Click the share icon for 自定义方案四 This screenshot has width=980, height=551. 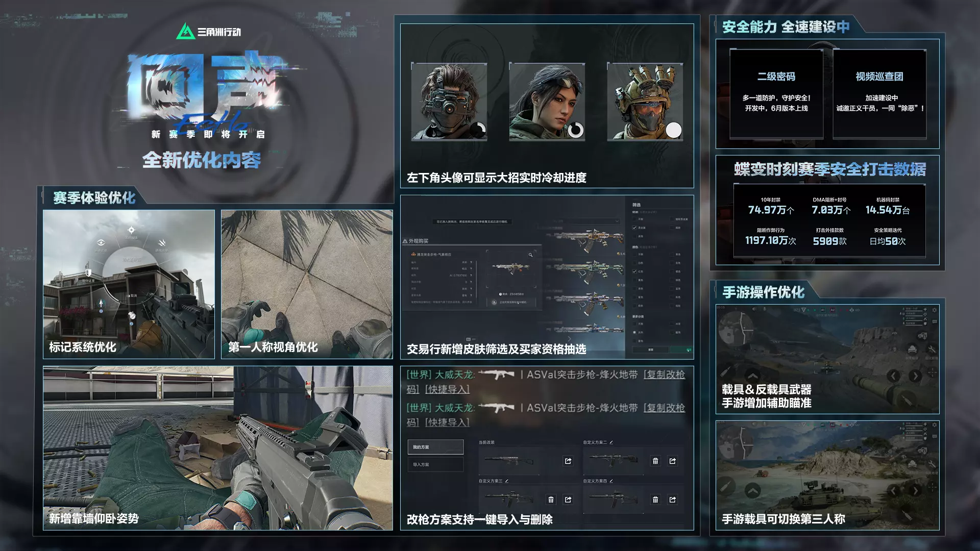coord(673,500)
